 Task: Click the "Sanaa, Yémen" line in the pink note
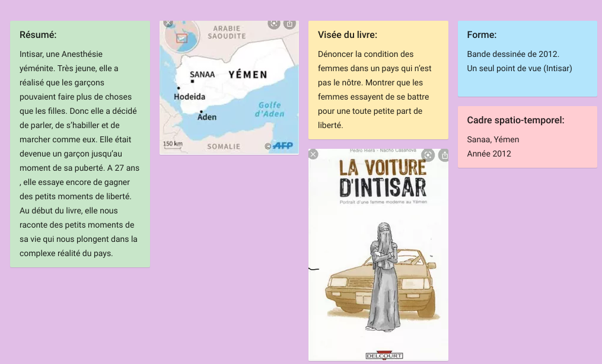[x=493, y=140]
